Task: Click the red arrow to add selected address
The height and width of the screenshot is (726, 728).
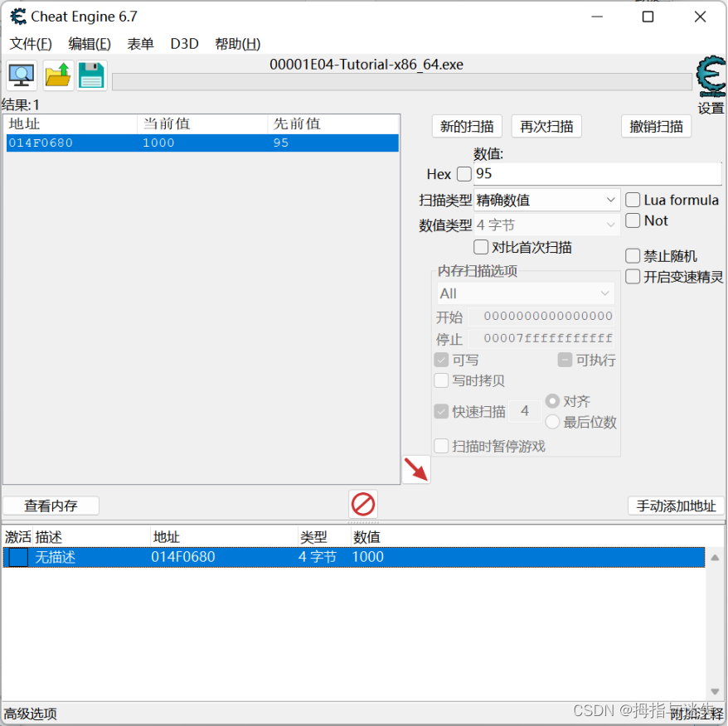Action: (418, 468)
